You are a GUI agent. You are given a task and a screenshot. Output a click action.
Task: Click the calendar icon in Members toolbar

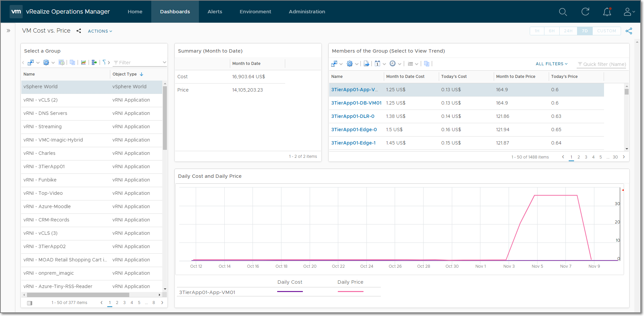(377, 64)
